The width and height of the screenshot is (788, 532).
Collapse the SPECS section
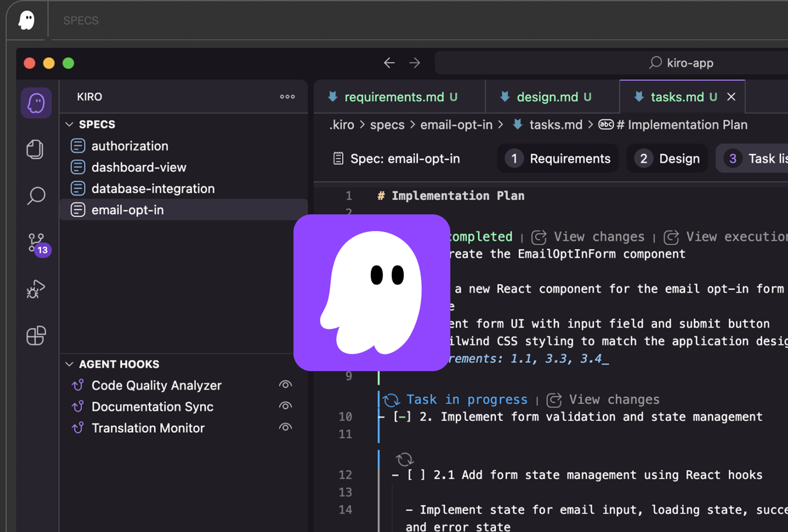(x=69, y=124)
